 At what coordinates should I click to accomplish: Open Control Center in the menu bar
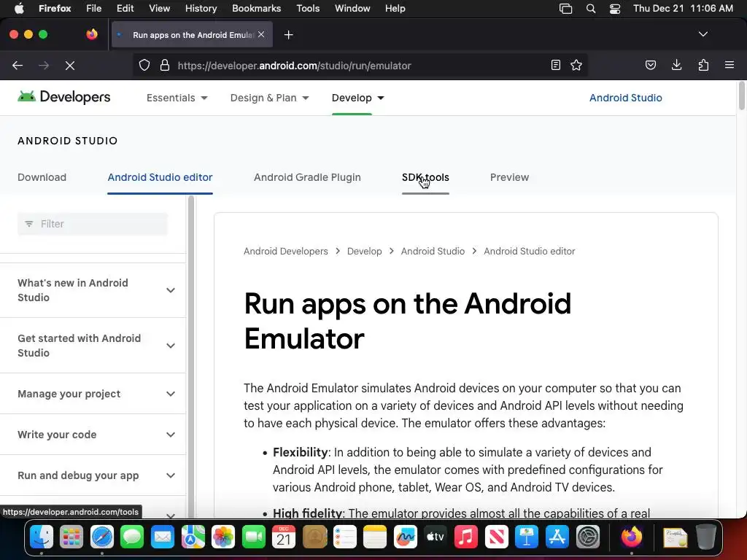pyautogui.click(x=614, y=8)
